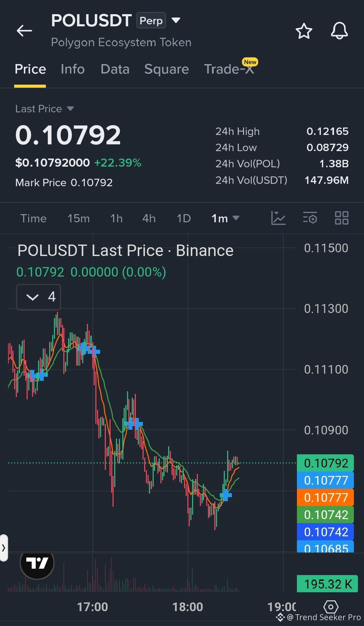Click the 24h High value 0.12165
Viewport: 364px width, 626px height.
(x=327, y=131)
